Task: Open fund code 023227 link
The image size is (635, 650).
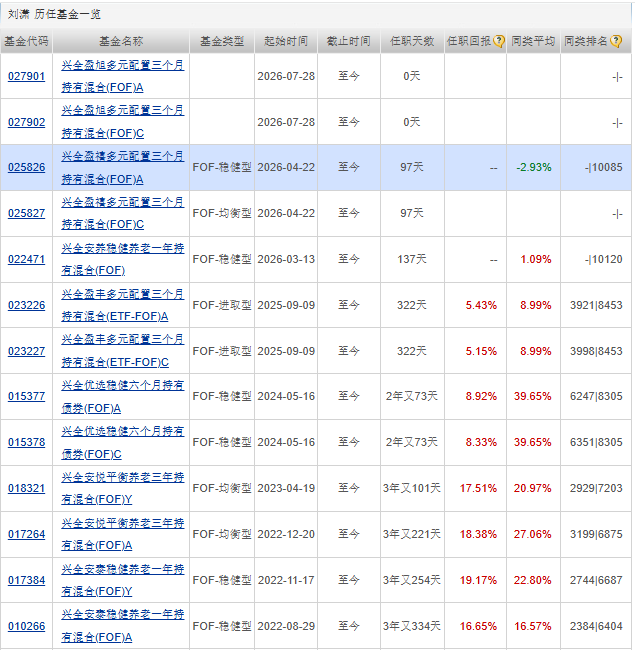Action: (x=27, y=351)
